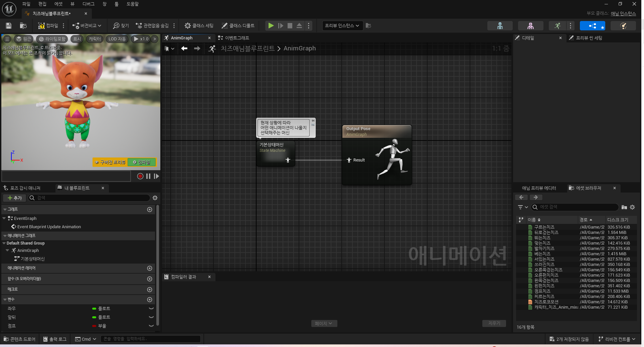Select 기본상태머신 State Machine node
Image resolution: width=644 pixels, height=347 pixels.
click(x=276, y=153)
